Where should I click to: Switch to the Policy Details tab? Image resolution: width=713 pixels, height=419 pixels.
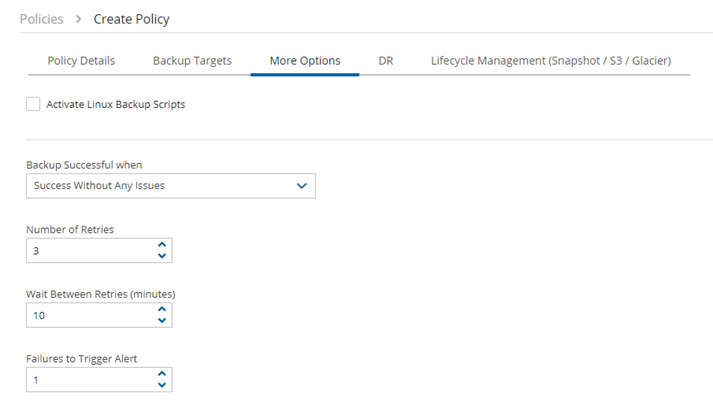click(x=81, y=61)
